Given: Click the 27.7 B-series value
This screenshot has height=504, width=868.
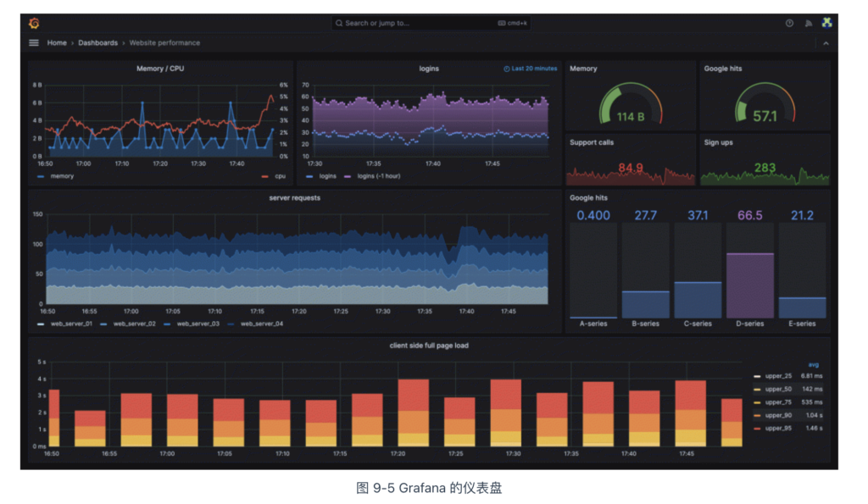Looking at the screenshot, I should tap(645, 215).
